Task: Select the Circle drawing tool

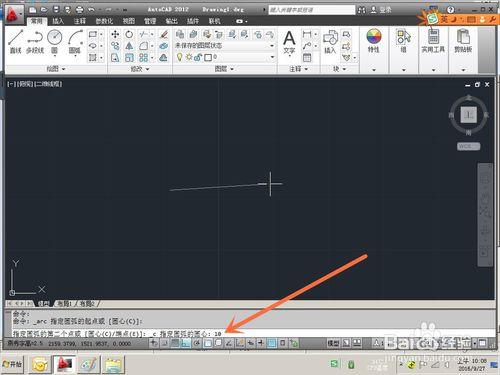Action: 55,41
